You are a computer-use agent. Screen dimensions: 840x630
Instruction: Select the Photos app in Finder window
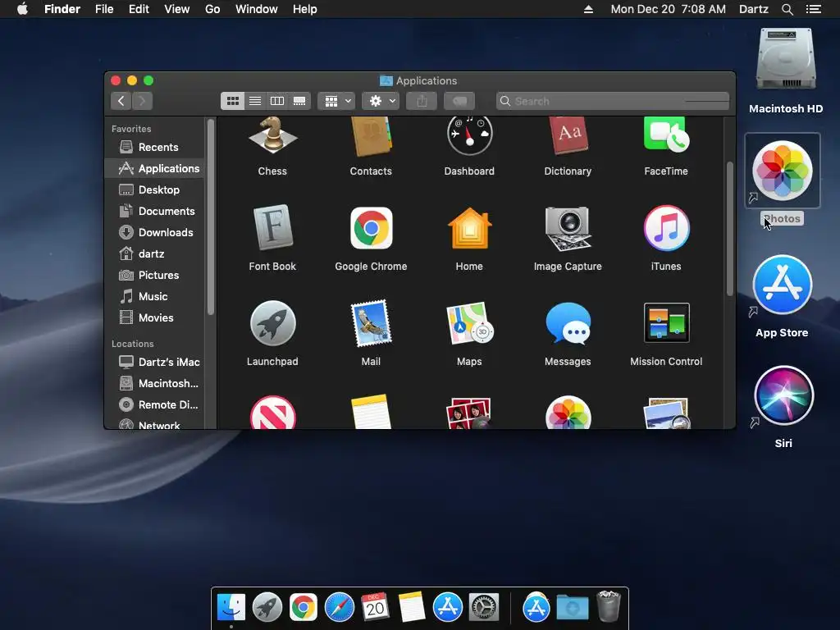pos(568,413)
